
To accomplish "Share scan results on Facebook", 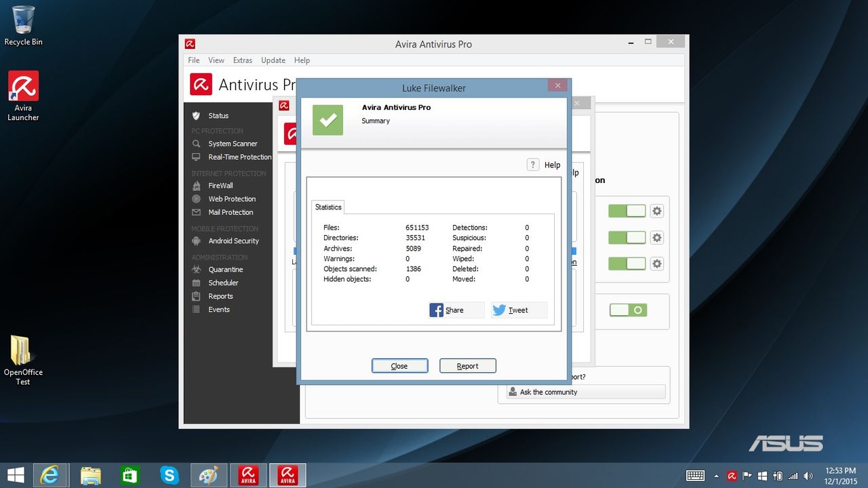I will (457, 310).
